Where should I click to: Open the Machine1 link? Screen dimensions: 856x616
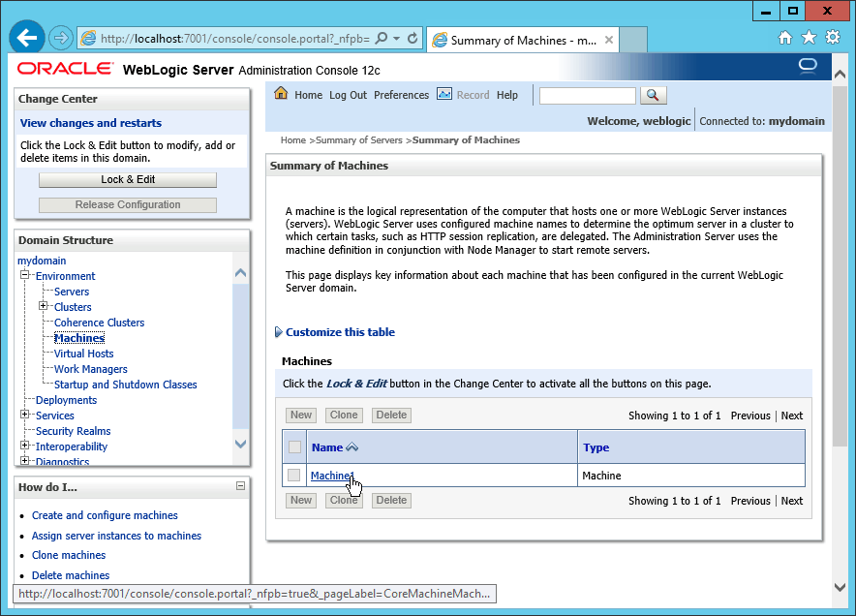tap(332, 476)
